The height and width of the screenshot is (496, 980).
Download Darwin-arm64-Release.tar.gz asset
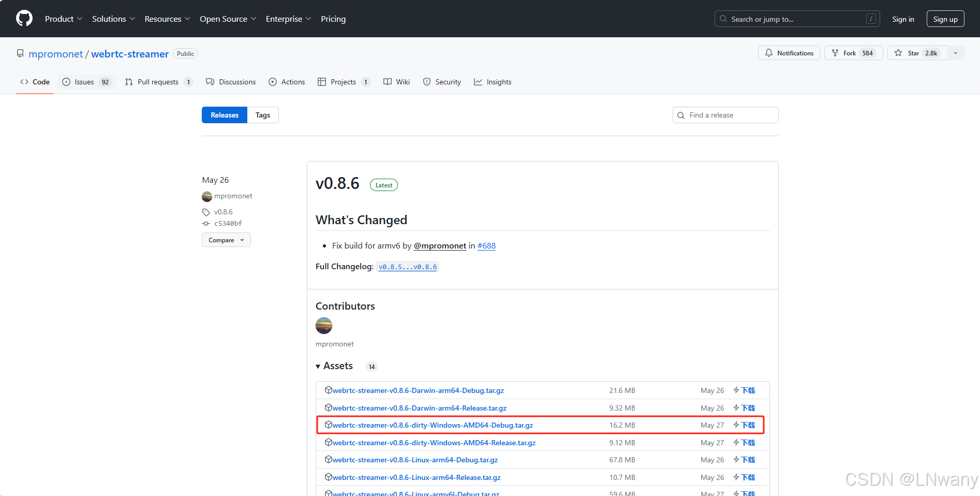tap(420, 408)
